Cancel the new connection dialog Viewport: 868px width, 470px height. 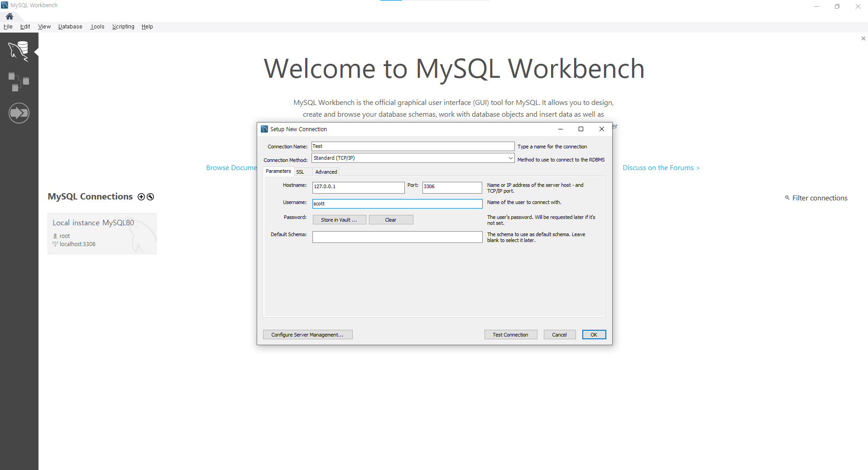[559, 335]
